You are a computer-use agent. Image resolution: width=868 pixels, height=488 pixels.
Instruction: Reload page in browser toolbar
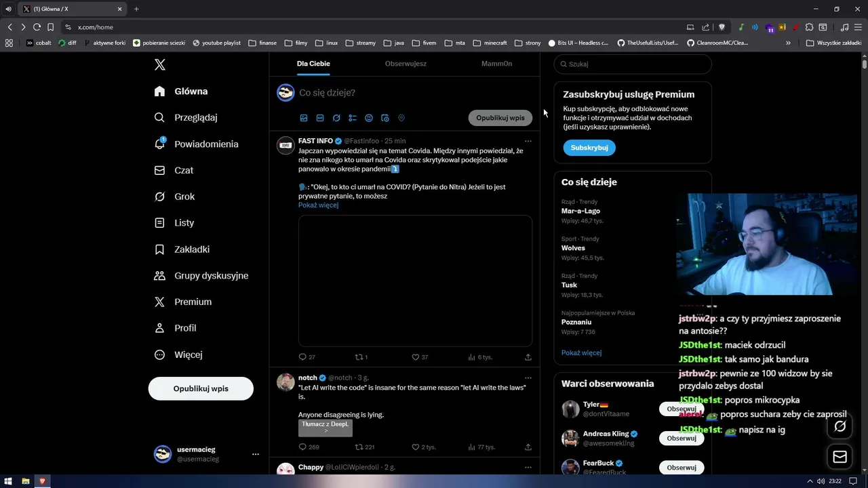click(x=37, y=27)
